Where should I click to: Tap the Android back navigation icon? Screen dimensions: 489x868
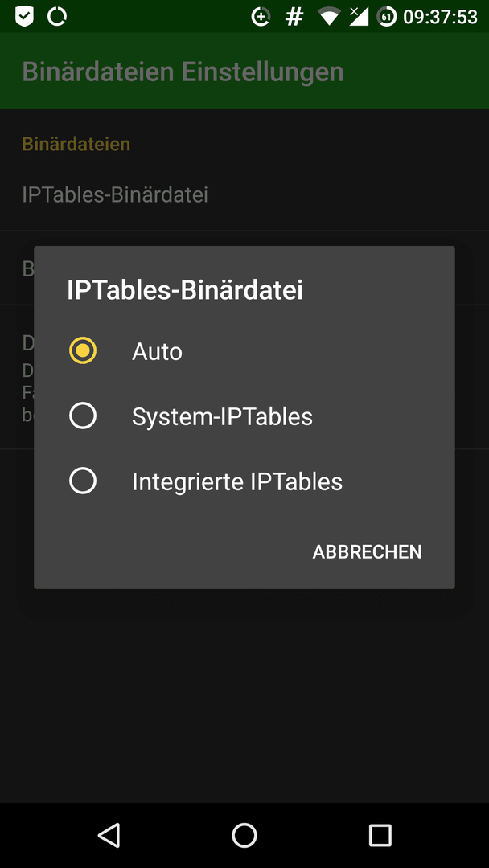109,835
